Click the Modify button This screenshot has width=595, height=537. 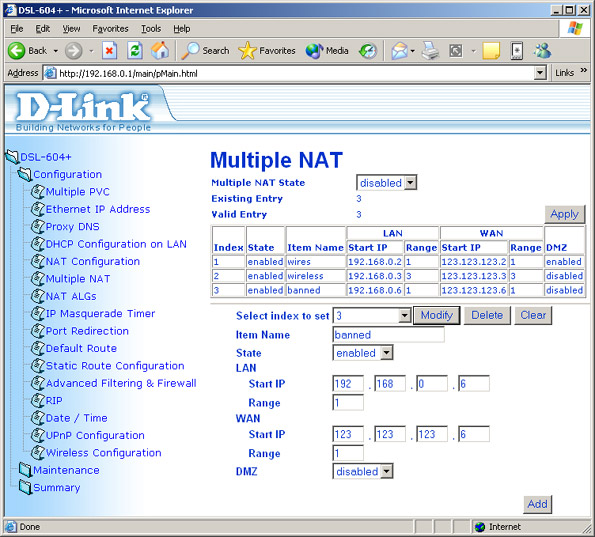pyautogui.click(x=436, y=315)
